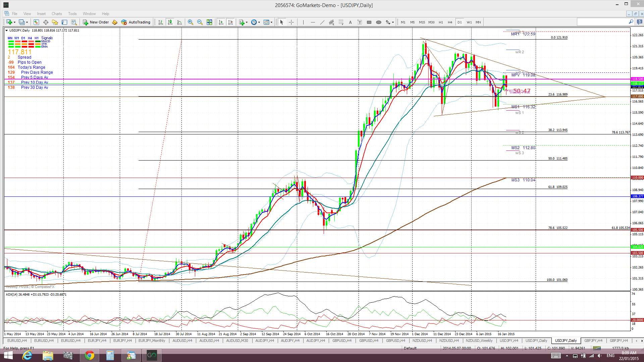
Task: Select the Draw Trendline tool
Action: tap(322, 22)
